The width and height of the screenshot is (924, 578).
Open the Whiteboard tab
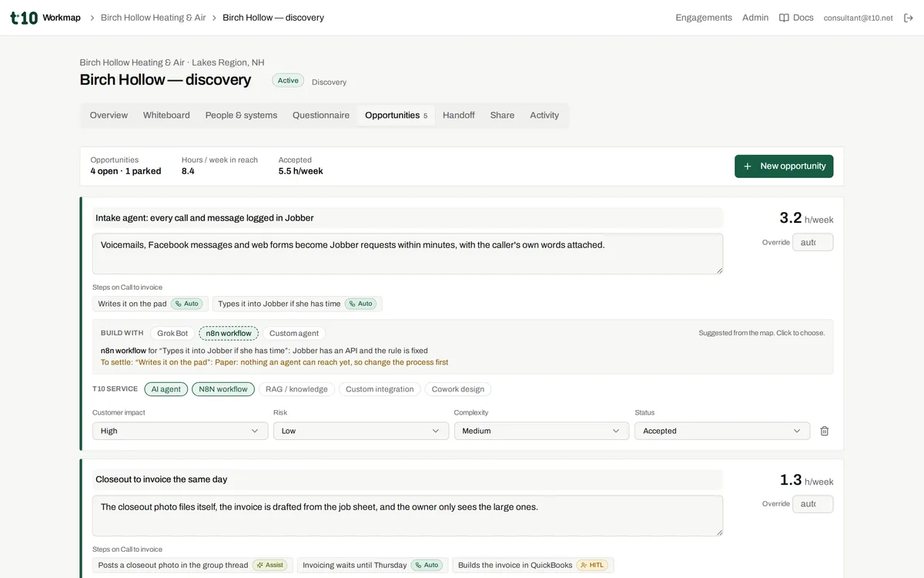tap(166, 115)
